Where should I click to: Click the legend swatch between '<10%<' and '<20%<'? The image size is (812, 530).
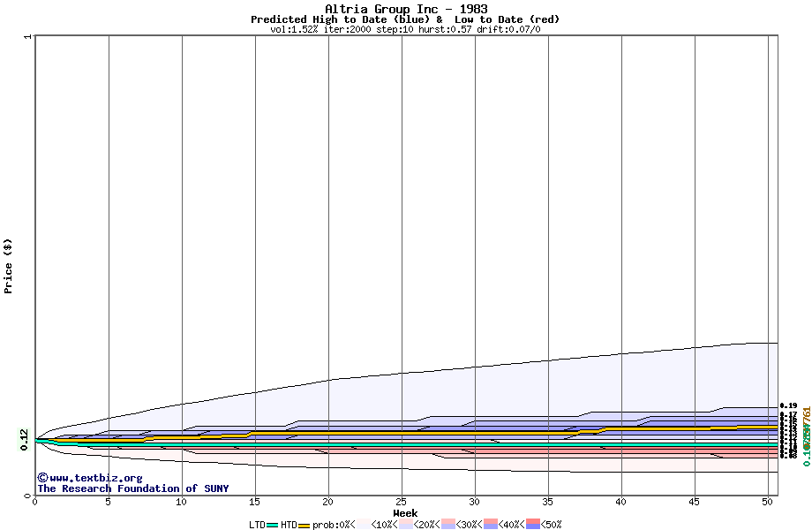(406, 525)
